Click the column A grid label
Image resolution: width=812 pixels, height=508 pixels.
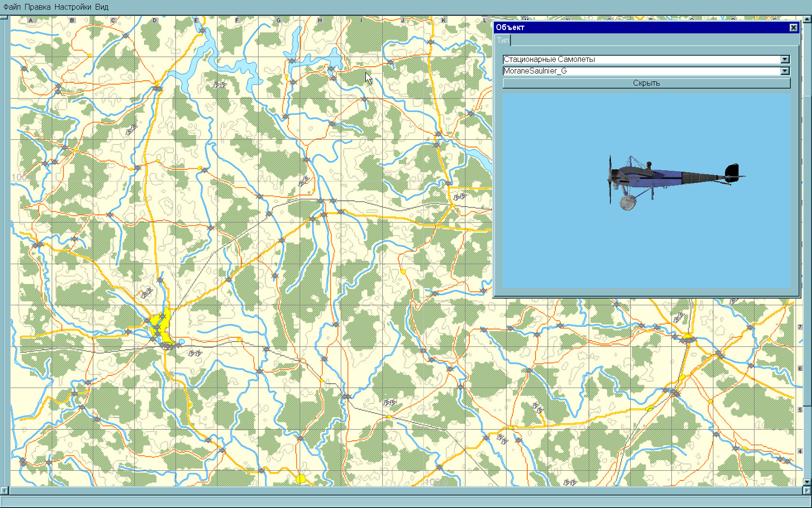30,20
